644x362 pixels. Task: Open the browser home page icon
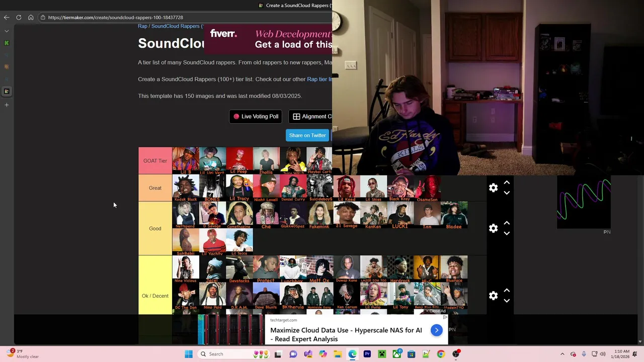[31, 18]
